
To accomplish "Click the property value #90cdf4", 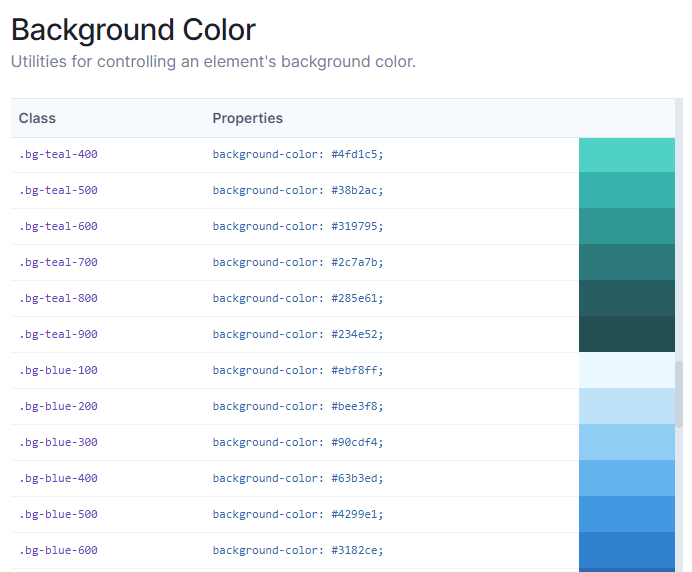I will tap(357, 442).
